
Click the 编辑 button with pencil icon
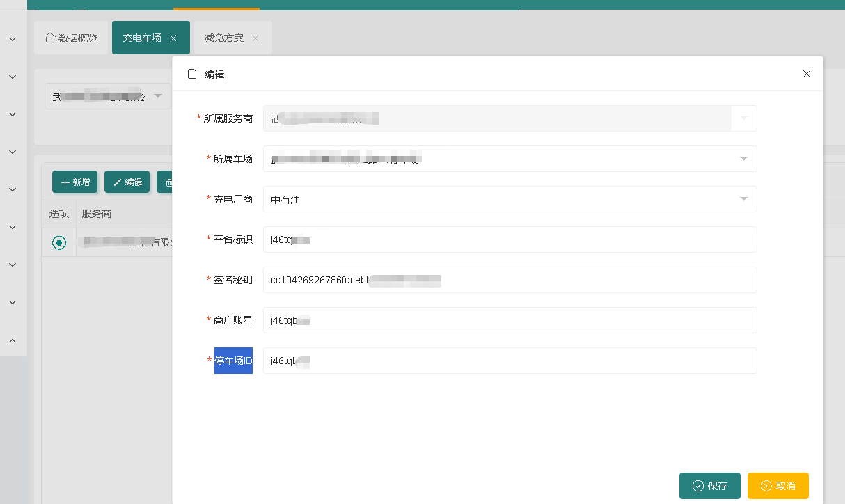tap(127, 182)
